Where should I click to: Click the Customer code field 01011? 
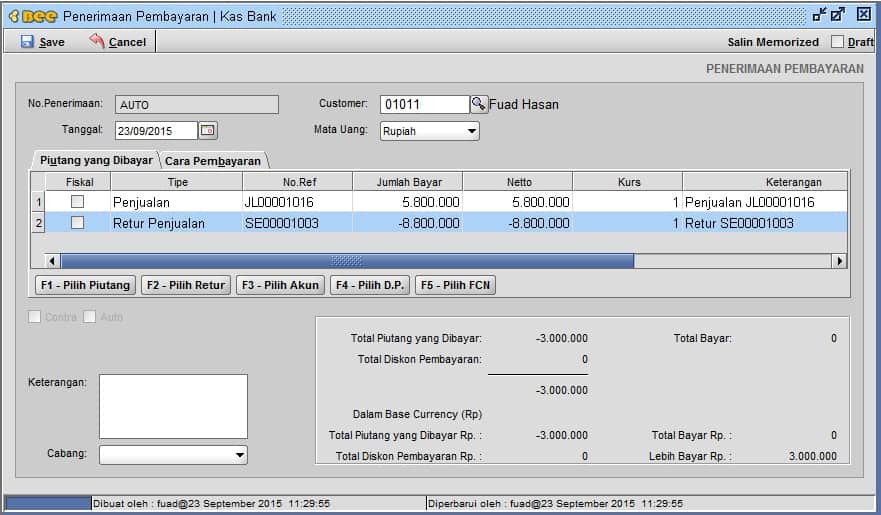(x=425, y=104)
